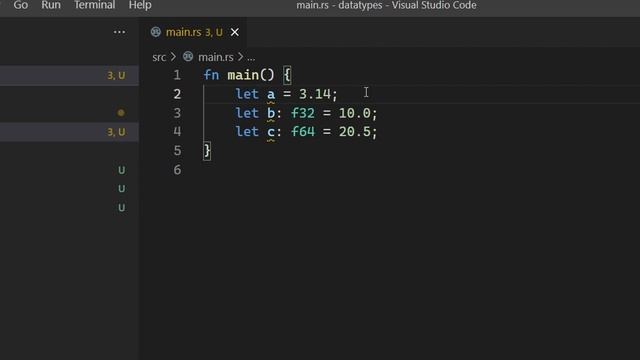Image resolution: width=640 pixels, height=360 pixels.
Task: Click the opening brace on line 1
Action: (x=287, y=75)
